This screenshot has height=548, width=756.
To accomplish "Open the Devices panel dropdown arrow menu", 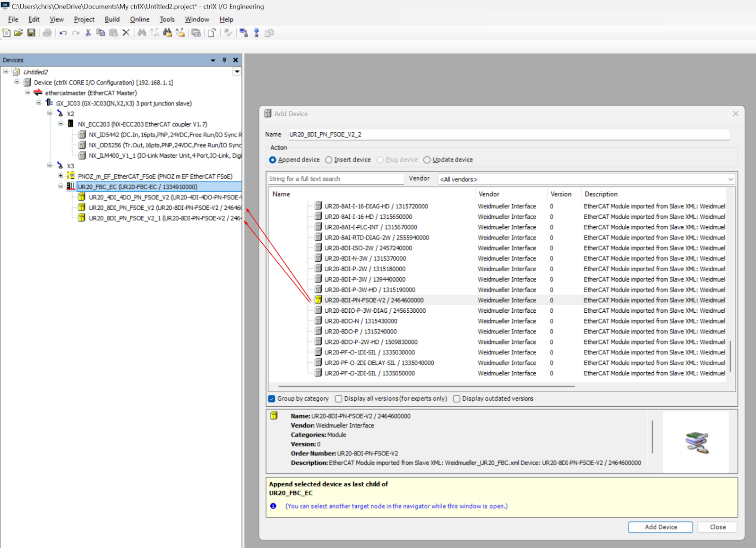I will point(213,60).
